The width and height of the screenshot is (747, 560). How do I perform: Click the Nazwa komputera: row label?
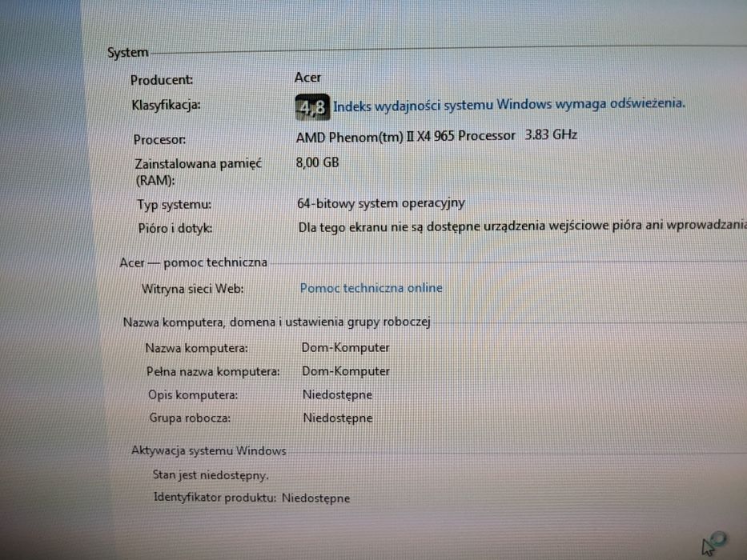pyautogui.click(x=196, y=348)
